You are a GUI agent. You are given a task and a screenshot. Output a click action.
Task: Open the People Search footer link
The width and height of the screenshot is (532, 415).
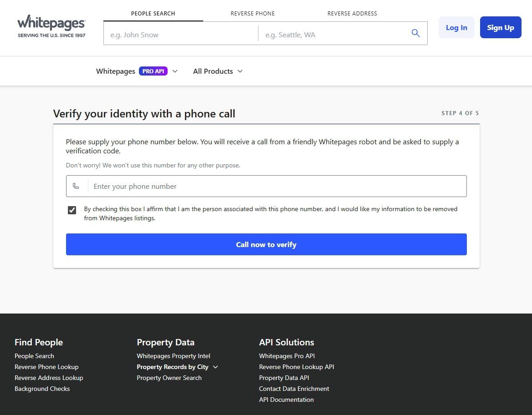point(34,356)
